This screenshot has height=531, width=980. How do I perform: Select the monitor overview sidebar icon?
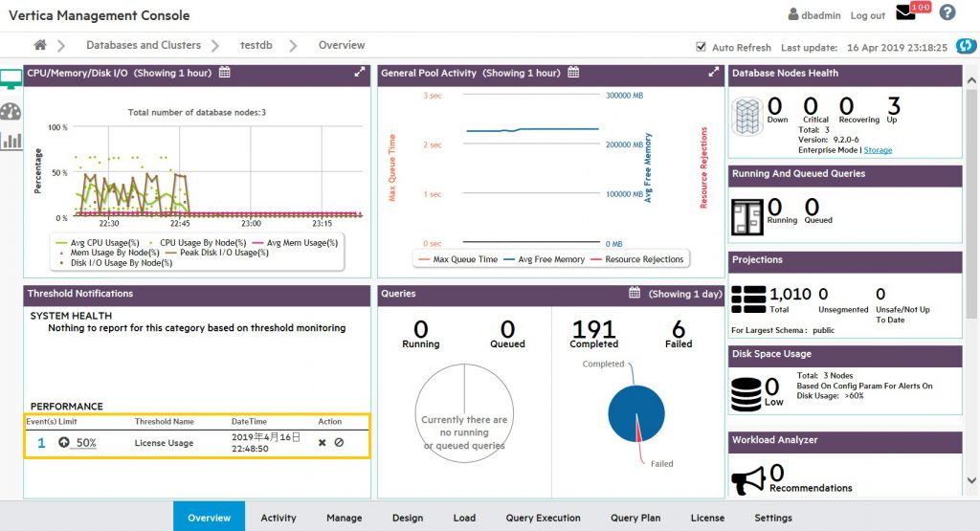pyautogui.click(x=11, y=79)
